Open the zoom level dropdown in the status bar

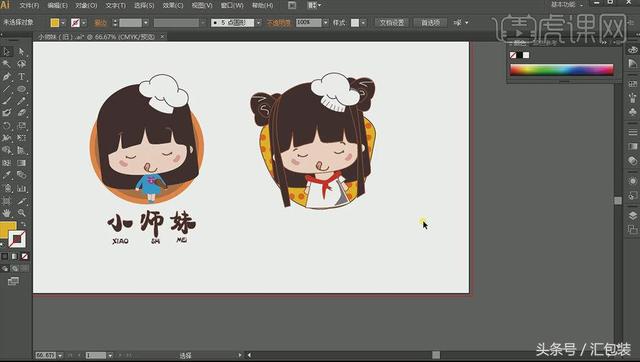coord(60,355)
